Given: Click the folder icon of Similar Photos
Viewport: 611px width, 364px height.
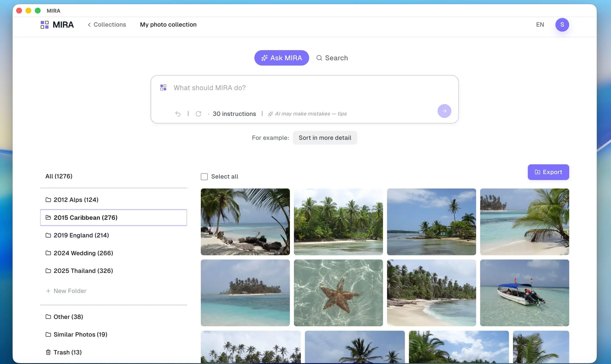Looking at the screenshot, I should [48, 334].
